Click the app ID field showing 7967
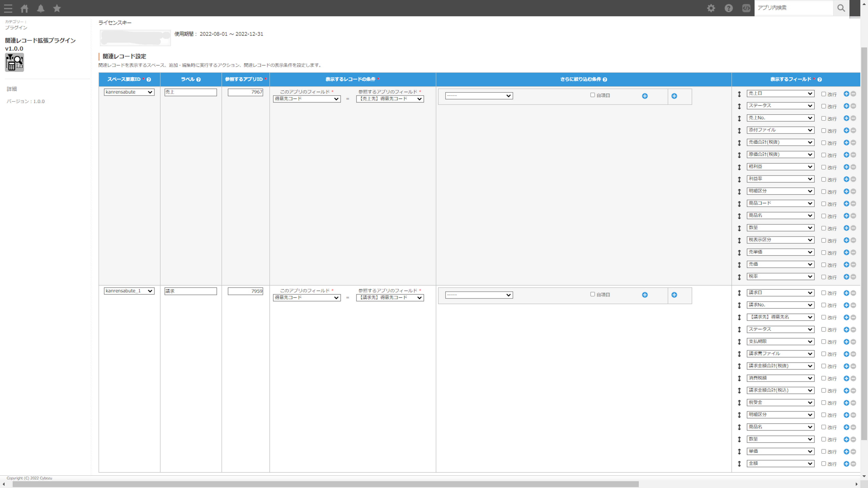Screen dimensions: 868x488 pyautogui.click(x=245, y=92)
